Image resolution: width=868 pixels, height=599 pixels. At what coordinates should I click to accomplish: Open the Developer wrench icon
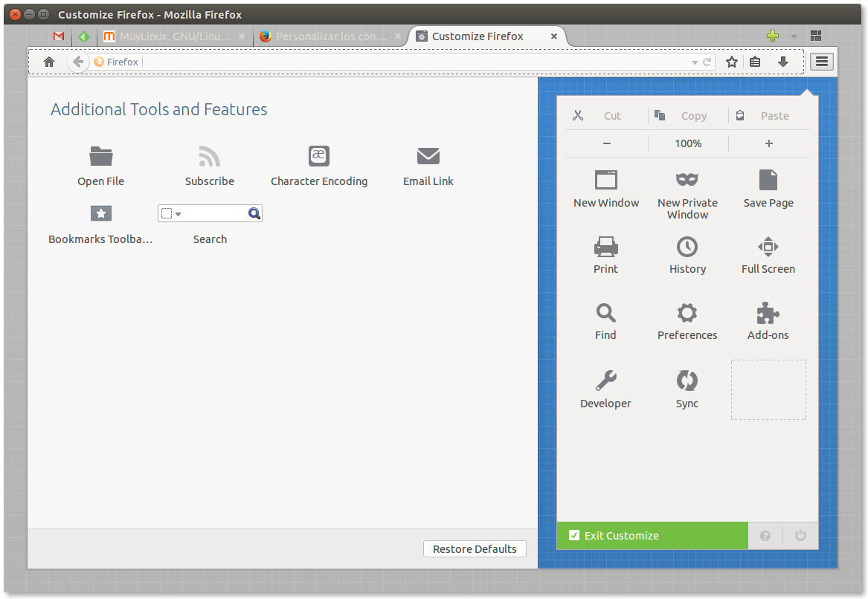pyautogui.click(x=605, y=381)
